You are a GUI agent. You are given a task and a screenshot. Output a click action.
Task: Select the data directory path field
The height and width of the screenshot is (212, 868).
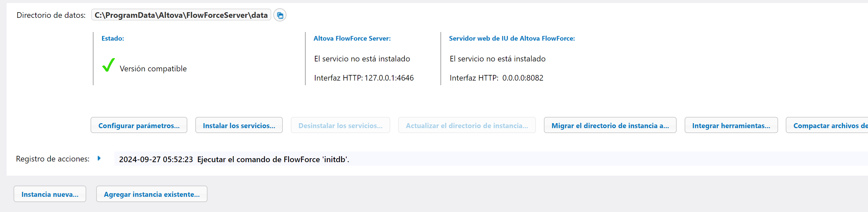tap(181, 15)
